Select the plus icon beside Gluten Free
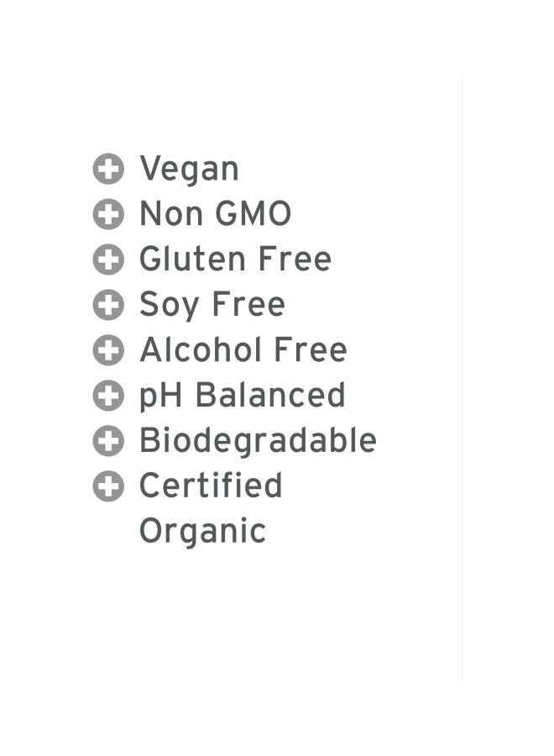554x756 pixels. [x=108, y=260]
